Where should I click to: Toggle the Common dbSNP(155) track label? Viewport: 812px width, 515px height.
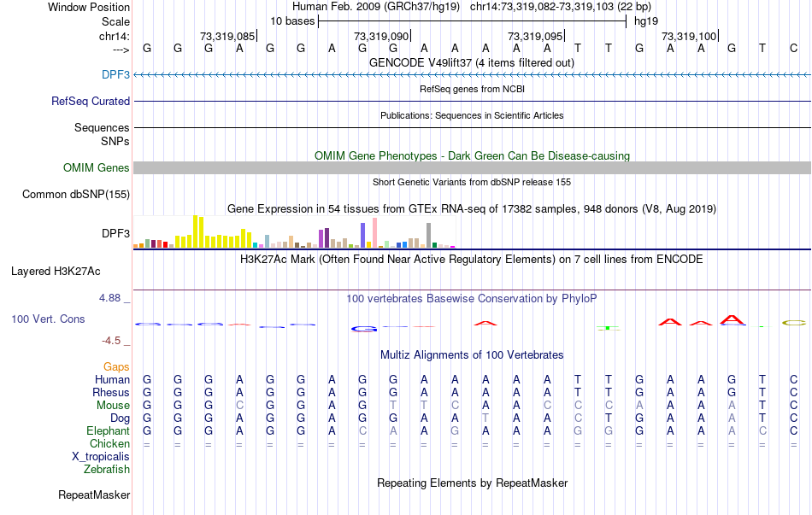(x=76, y=195)
